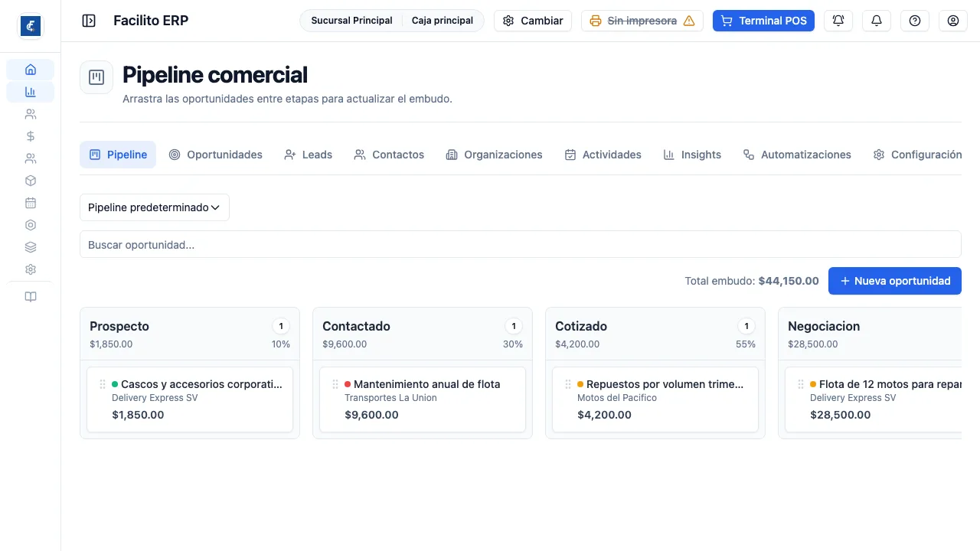Click drag handle on Flota de 12 motos card

click(801, 384)
